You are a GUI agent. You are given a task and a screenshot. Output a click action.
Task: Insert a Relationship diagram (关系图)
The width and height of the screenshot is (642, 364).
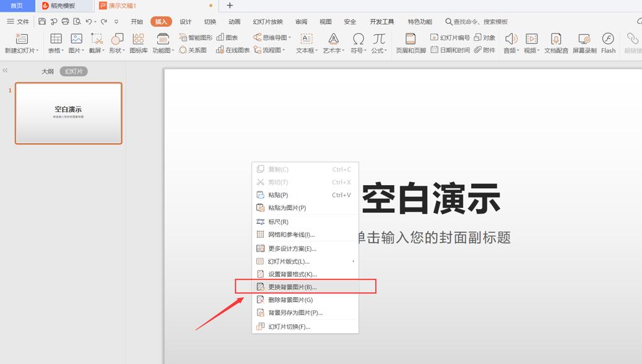click(x=193, y=50)
